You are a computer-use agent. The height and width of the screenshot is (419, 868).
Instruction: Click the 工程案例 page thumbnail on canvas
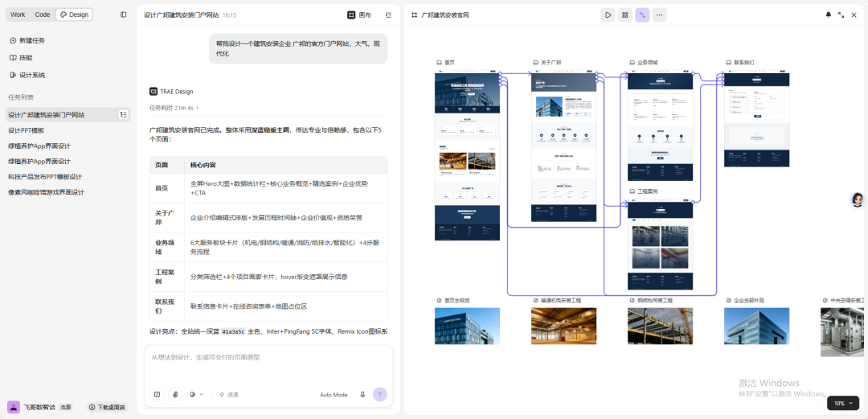point(660,245)
